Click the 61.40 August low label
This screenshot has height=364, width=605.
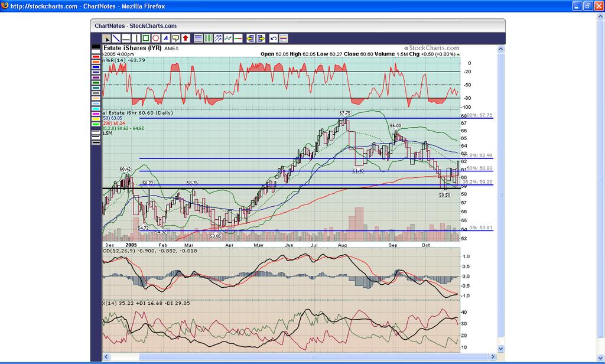358,171
